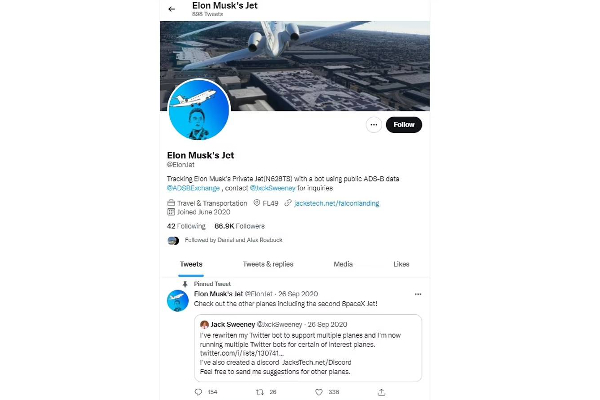The height and width of the screenshot is (400, 600).
Task: Open the @ADSBExchange mention link
Action: click(193, 188)
